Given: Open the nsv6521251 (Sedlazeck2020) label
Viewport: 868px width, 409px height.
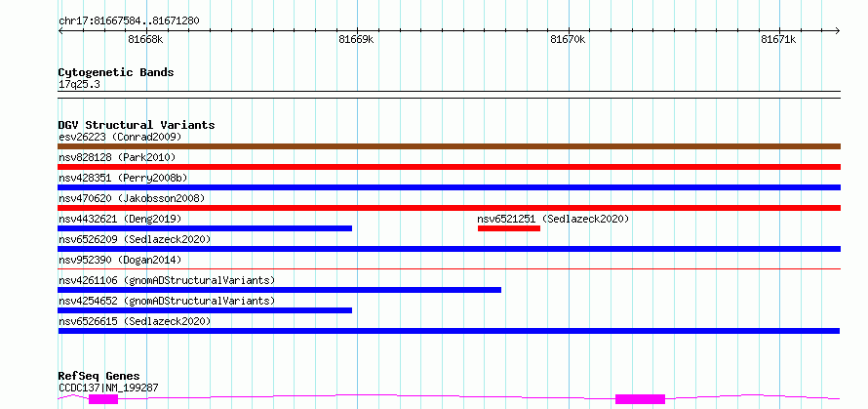Looking at the screenshot, I should 554,219.
